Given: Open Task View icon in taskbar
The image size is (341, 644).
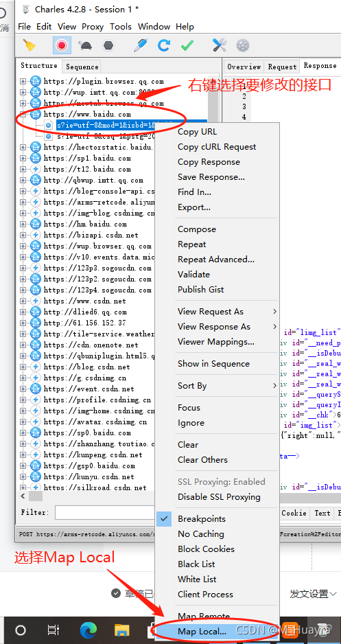Looking at the screenshot, I should pyautogui.click(x=54, y=630).
